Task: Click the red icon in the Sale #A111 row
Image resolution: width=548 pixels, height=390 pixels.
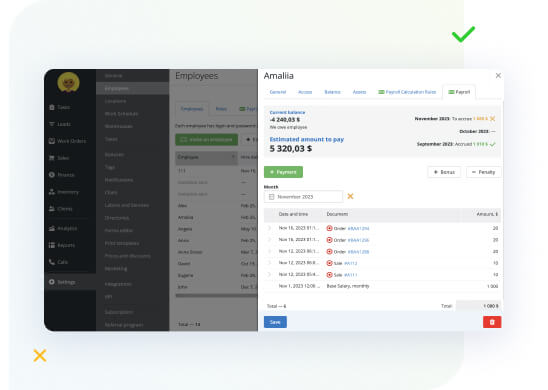Action: pyautogui.click(x=329, y=275)
